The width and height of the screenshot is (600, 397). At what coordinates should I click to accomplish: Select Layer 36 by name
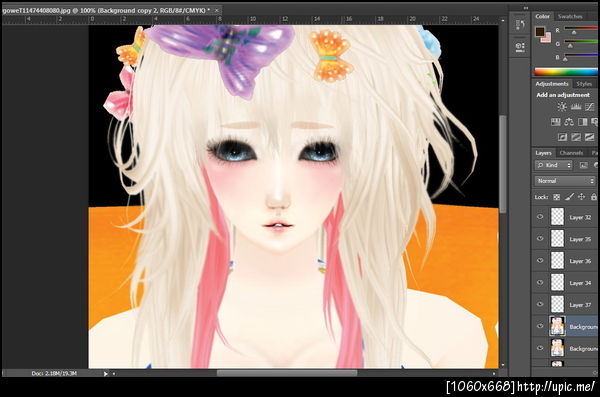[580, 261]
